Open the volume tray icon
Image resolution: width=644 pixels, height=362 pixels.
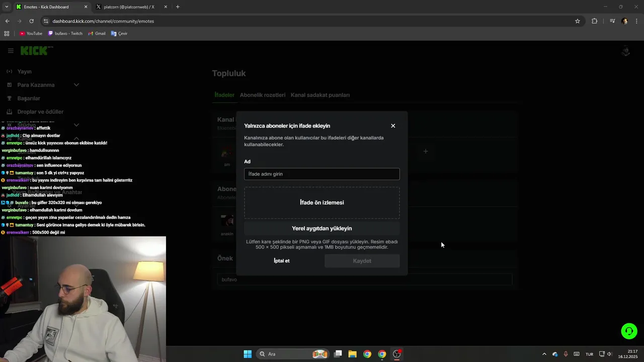pyautogui.click(x=609, y=354)
